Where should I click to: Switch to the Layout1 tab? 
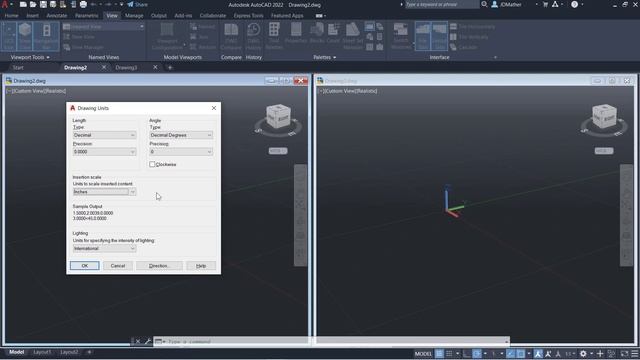click(x=42, y=352)
